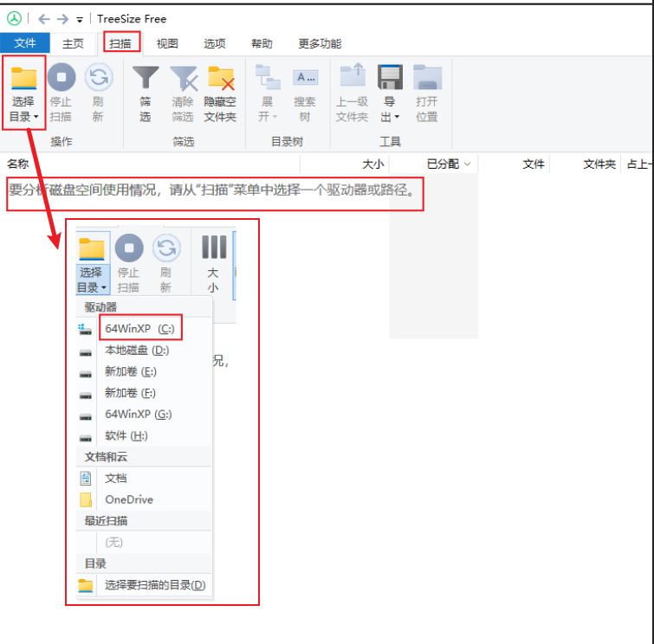The width and height of the screenshot is (654, 644).
Task: Click the back arrow in title bar
Action: pyautogui.click(x=44, y=19)
